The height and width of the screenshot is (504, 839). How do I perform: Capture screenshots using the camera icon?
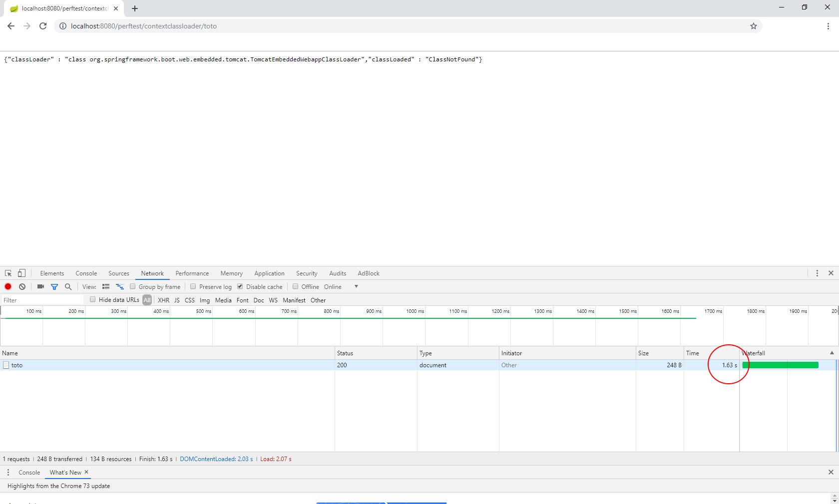(x=40, y=286)
